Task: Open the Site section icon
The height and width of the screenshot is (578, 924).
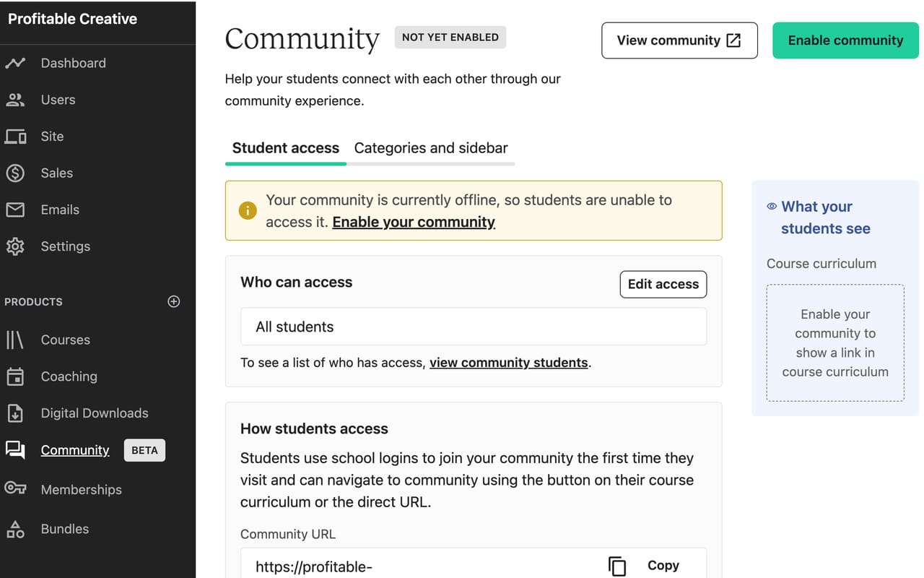Action: [x=16, y=136]
